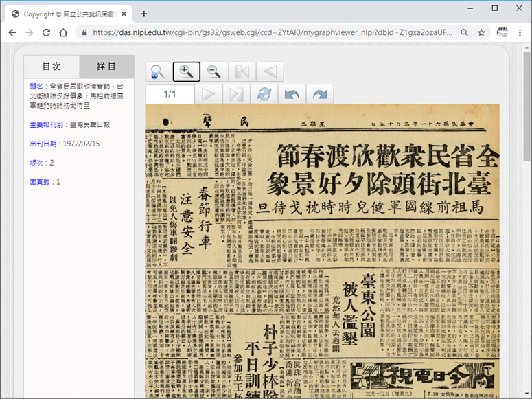Rotate the image clockwise
Image resolution: width=532 pixels, height=399 pixels.
pos(319,94)
